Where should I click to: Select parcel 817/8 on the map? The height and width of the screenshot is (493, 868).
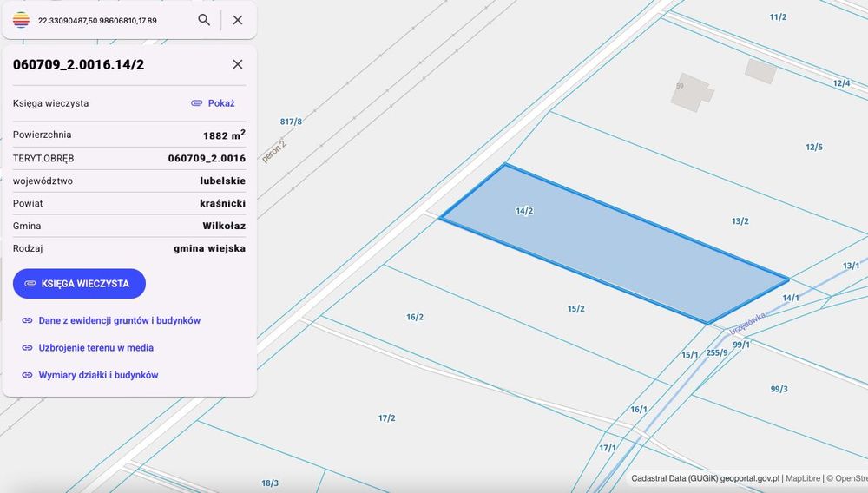291,122
